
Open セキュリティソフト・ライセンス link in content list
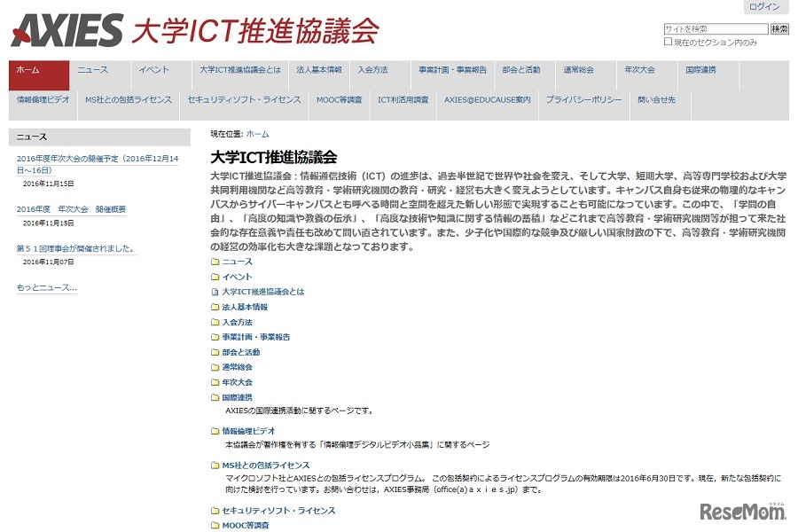pyautogui.click(x=279, y=511)
